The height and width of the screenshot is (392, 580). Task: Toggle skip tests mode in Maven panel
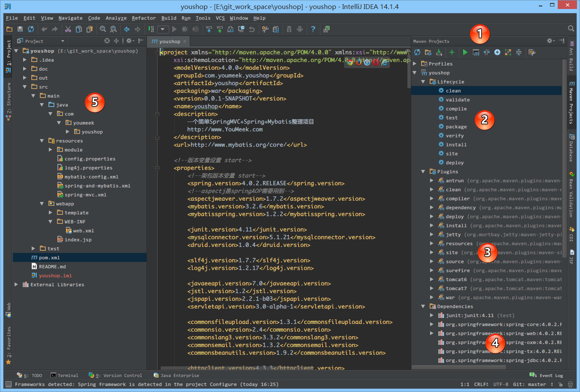point(486,52)
